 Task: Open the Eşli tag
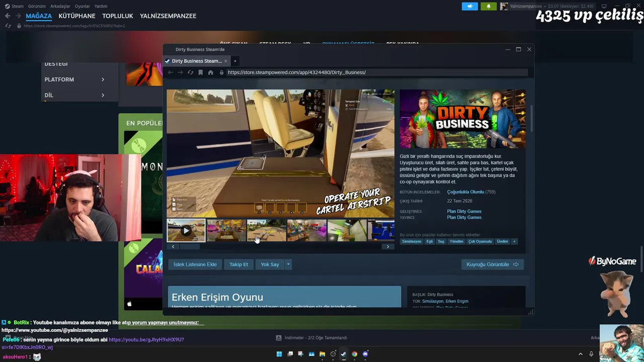coord(430,241)
